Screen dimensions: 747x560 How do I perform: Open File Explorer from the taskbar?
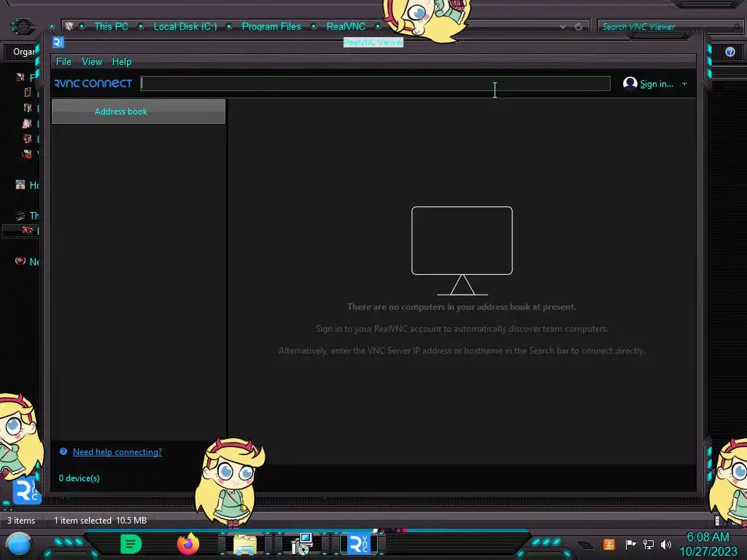[245, 544]
